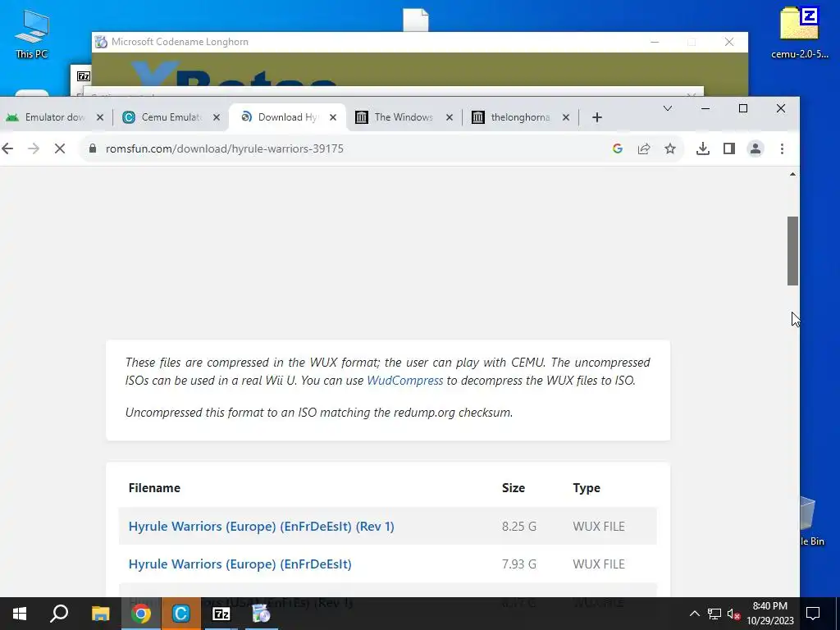Image resolution: width=840 pixels, height=630 pixels.
Task: Open a new browser tab
Action: click(597, 117)
